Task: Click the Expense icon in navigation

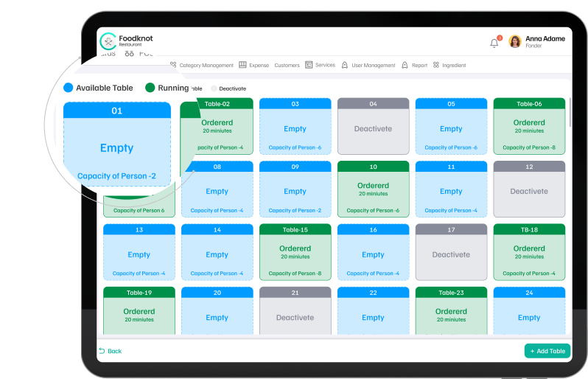Action: [x=242, y=65]
